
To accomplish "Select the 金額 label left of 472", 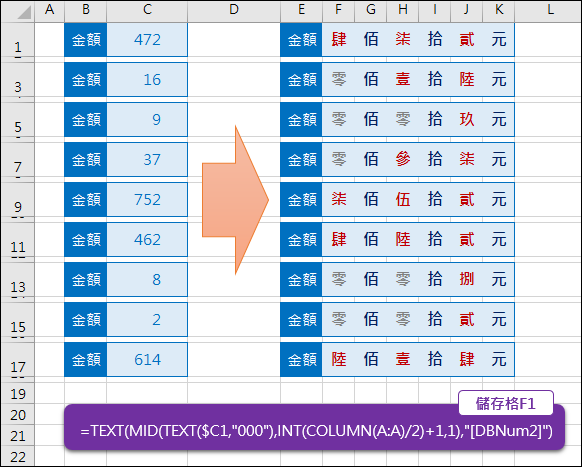I will point(85,40).
